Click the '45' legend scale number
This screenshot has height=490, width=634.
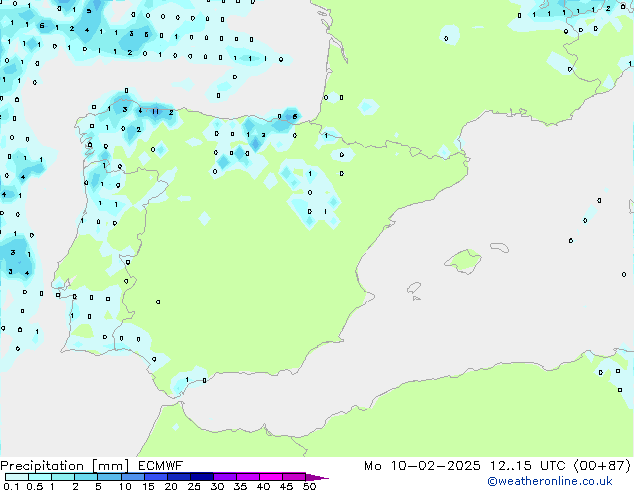[286, 486]
